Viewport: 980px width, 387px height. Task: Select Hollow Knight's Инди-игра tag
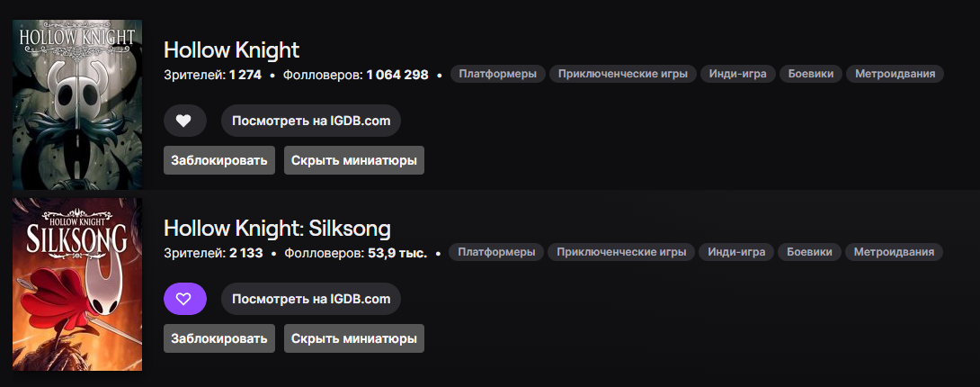point(737,74)
